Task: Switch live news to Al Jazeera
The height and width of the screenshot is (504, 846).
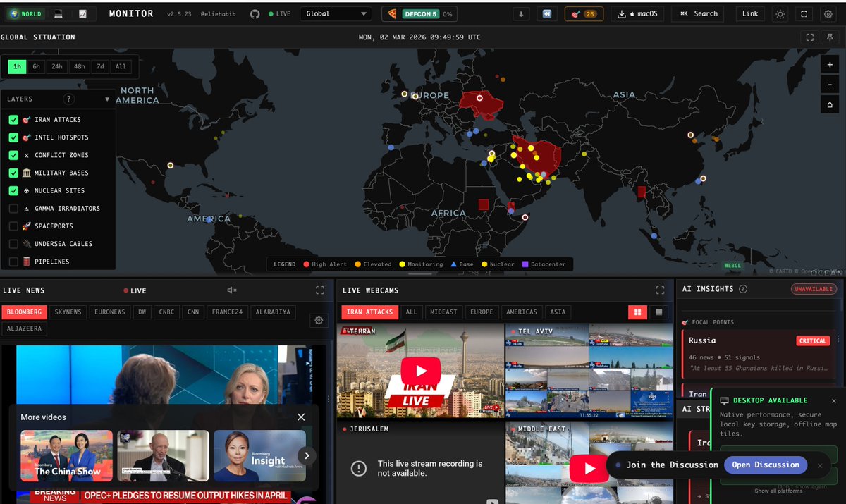Action: coord(24,328)
